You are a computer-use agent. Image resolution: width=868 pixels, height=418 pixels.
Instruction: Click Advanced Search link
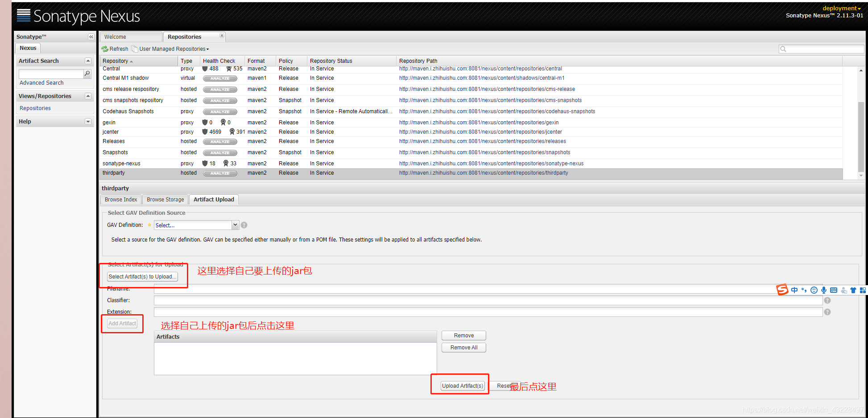tap(41, 83)
